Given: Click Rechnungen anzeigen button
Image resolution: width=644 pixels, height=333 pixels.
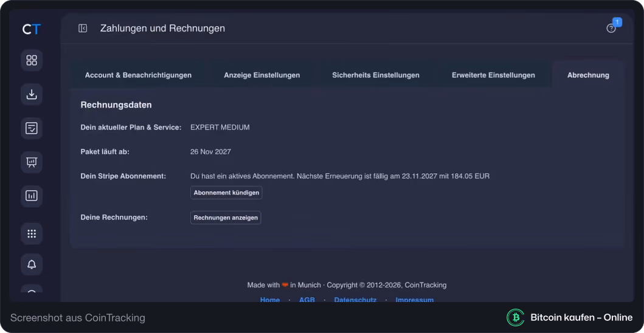Looking at the screenshot, I should [x=226, y=218].
